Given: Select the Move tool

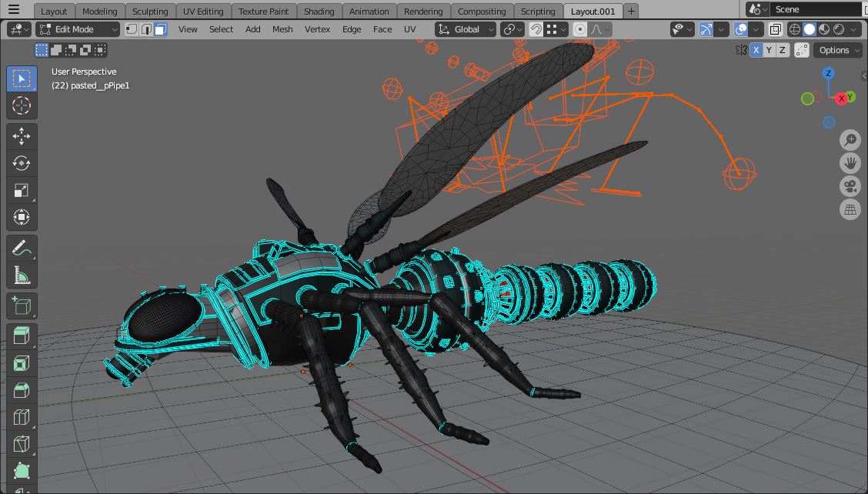Looking at the screenshot, I should tap(22, 136).
